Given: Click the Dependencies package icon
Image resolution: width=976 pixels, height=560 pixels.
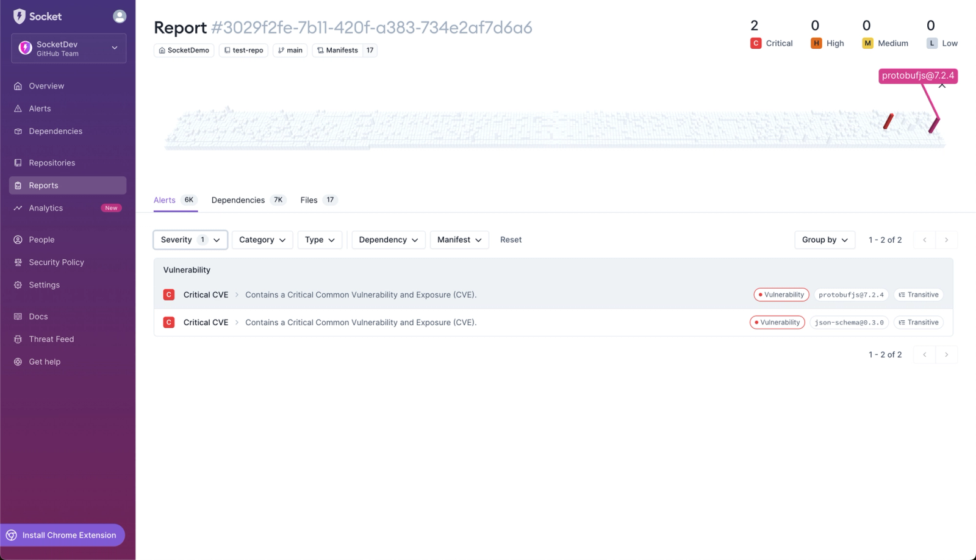Looking at the screenshot, I should tap(18, 131).
